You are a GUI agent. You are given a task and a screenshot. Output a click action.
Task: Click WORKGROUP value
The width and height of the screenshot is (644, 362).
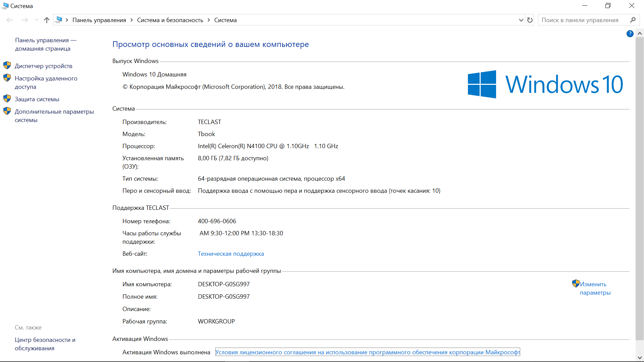point(216,321)
